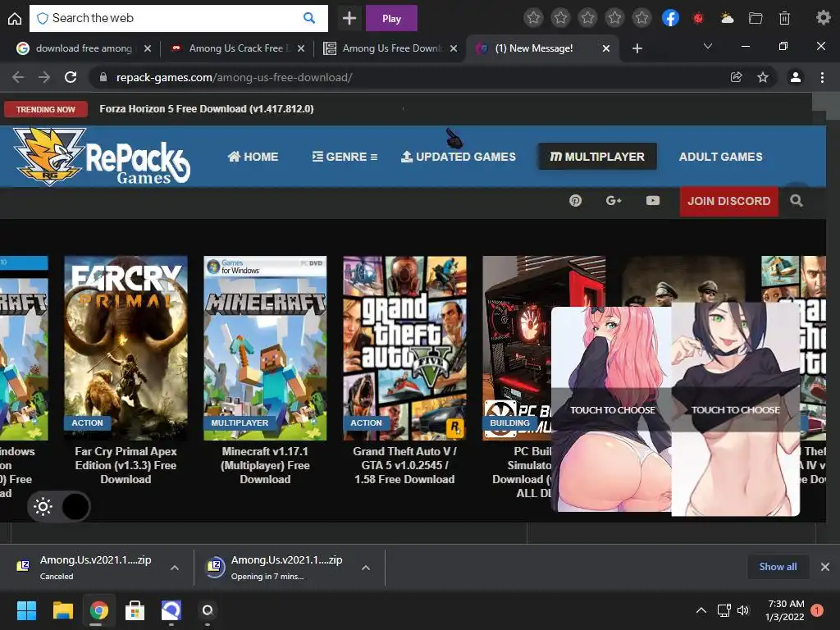The height and width of the screenshot is (630, 840).
Task: Toggle the dark/light mode switch
Action: [59, 506]
